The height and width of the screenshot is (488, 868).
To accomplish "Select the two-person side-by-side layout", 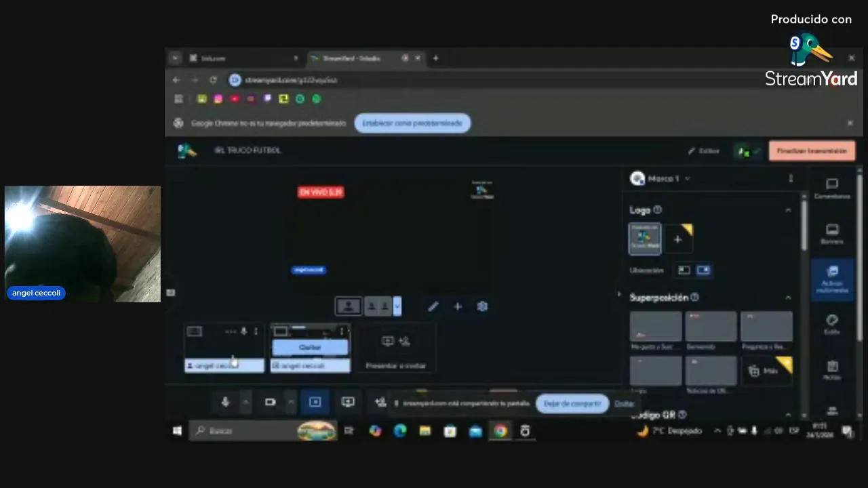I will [x=378, y=306].
